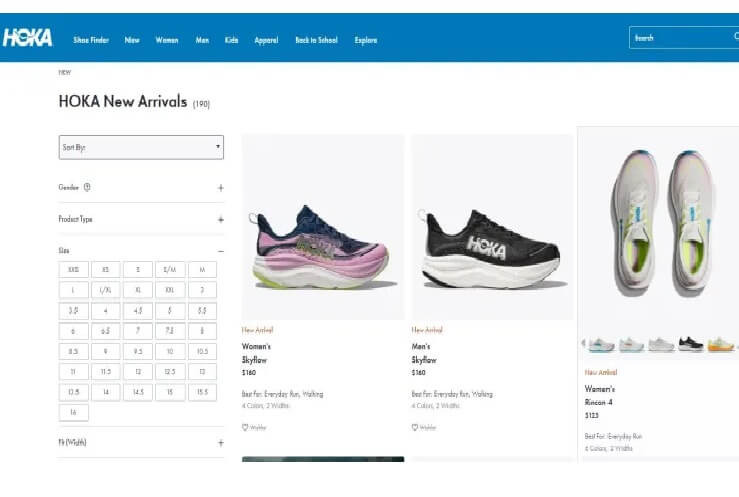
Task: Open the Gender info help icon
Action: pyautogui.click(x=87, y=187)
